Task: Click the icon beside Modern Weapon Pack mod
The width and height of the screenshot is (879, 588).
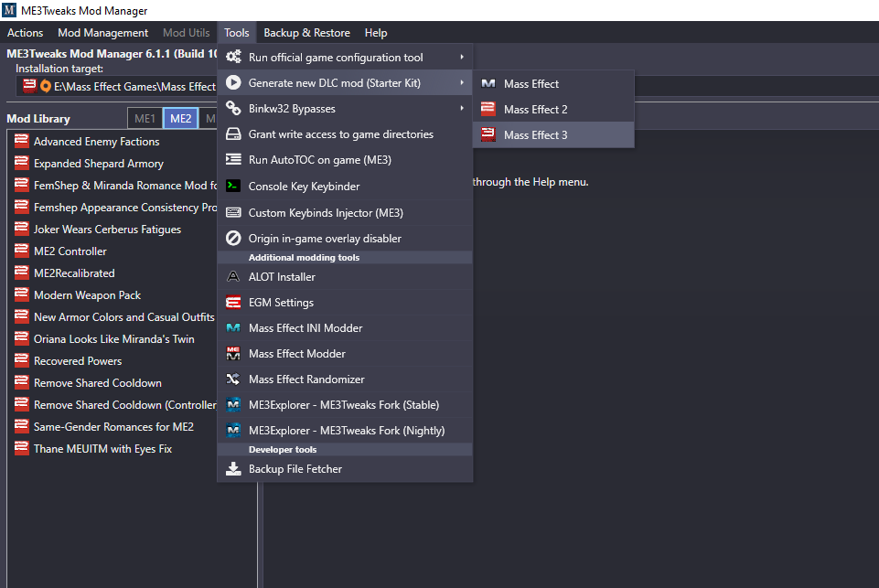Action: coord(21,294)
